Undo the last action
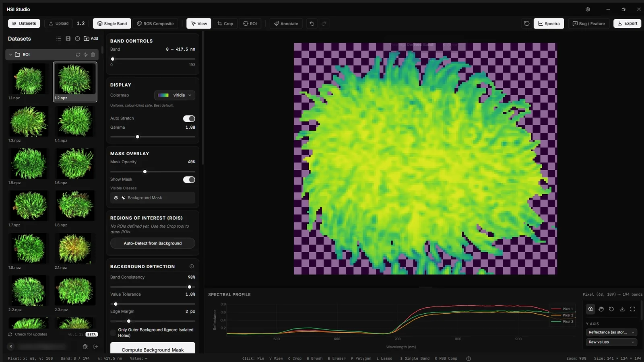Viewport: 644px width, 362px height. tap(312, 23)
